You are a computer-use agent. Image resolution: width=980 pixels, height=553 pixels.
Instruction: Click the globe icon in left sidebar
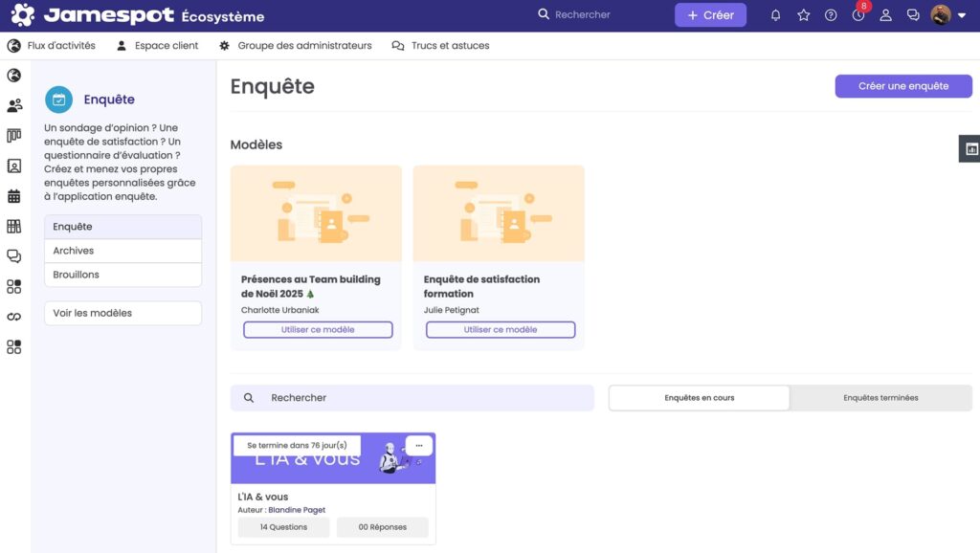pos(13,76)
